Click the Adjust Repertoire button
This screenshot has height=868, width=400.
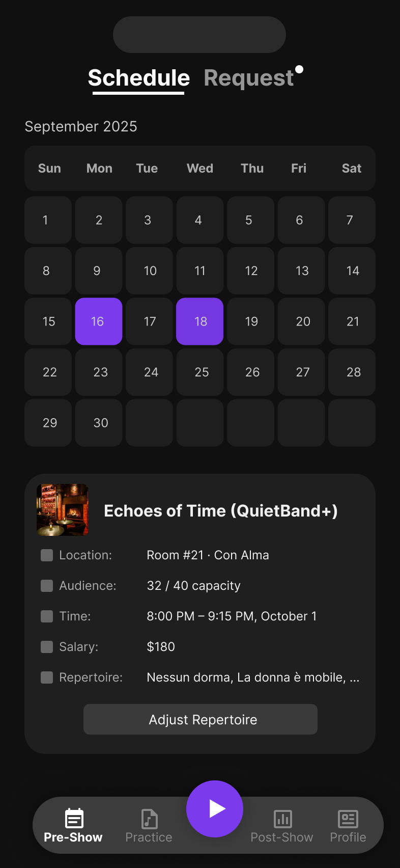201,719
